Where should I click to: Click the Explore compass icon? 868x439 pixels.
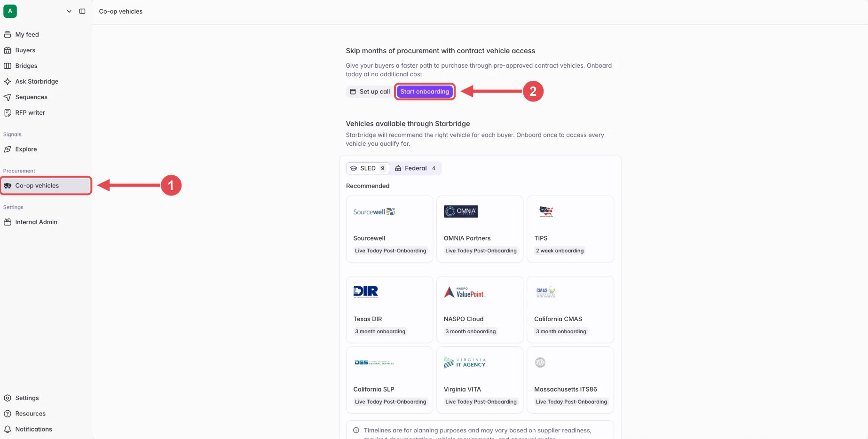8,149
